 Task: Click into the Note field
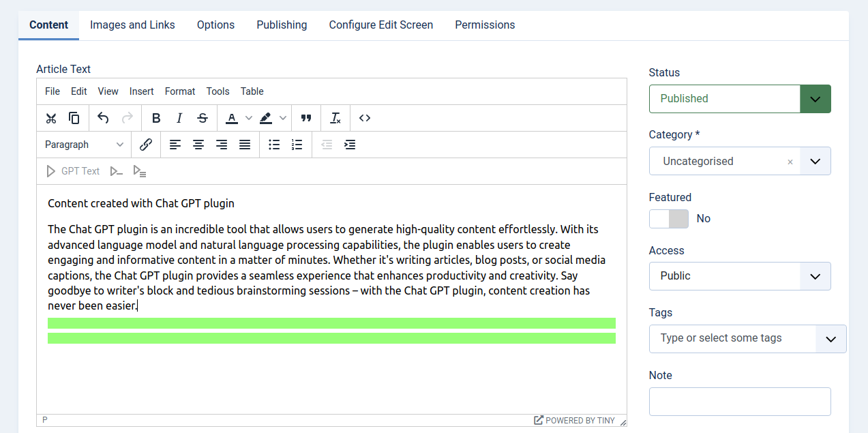pos(740,402)
